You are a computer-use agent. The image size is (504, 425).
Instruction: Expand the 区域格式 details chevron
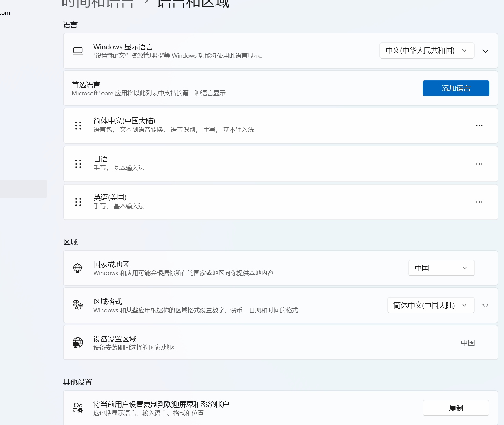pos(485,306)
